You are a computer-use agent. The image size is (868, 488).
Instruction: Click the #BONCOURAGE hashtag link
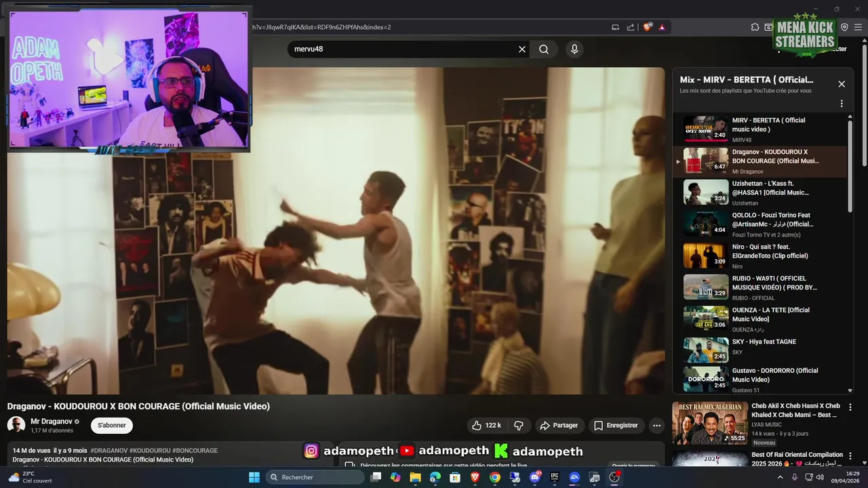click(x=195, y=451)
